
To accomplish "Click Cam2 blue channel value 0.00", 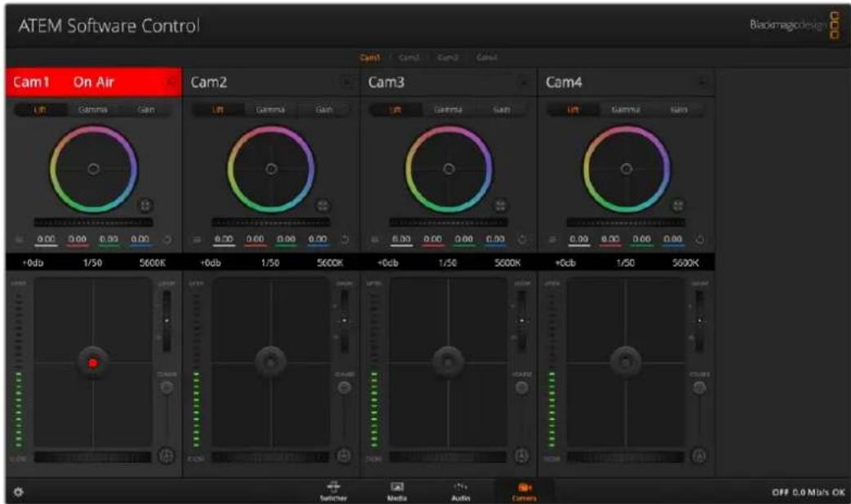I will tap(317, 240).
